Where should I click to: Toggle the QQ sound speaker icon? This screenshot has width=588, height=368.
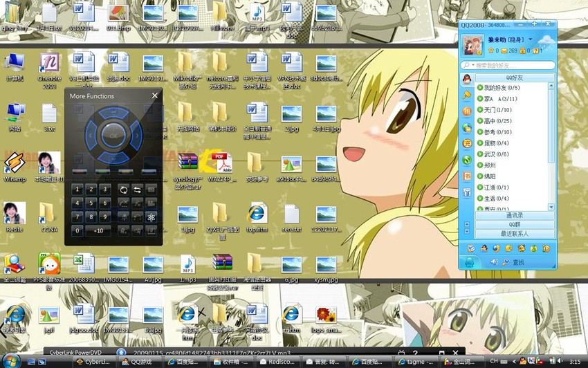(x=494, y=262)
